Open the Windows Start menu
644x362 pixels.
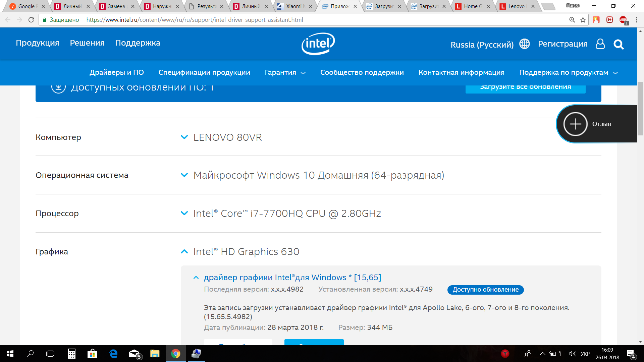[x=10, y=354]
